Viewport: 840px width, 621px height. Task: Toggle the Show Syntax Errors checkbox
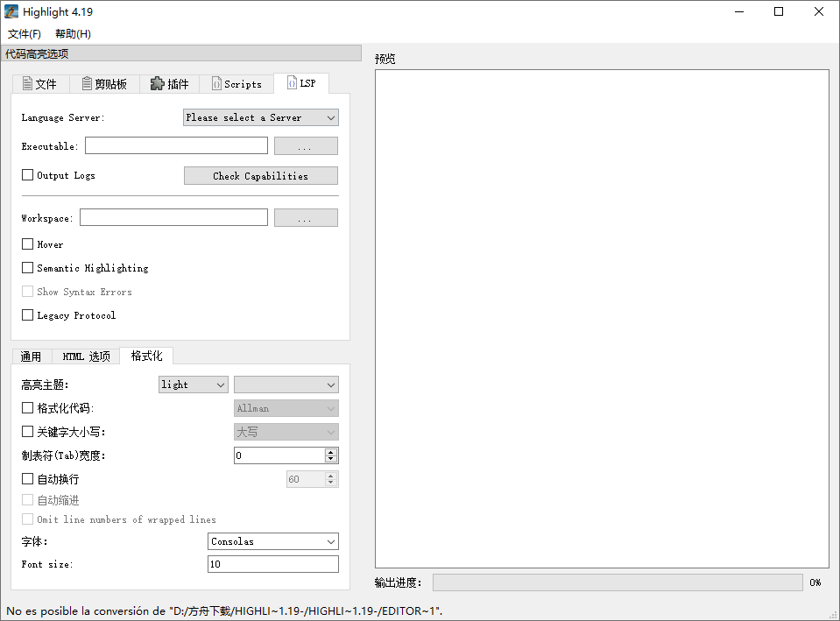(x=27, y=291)
